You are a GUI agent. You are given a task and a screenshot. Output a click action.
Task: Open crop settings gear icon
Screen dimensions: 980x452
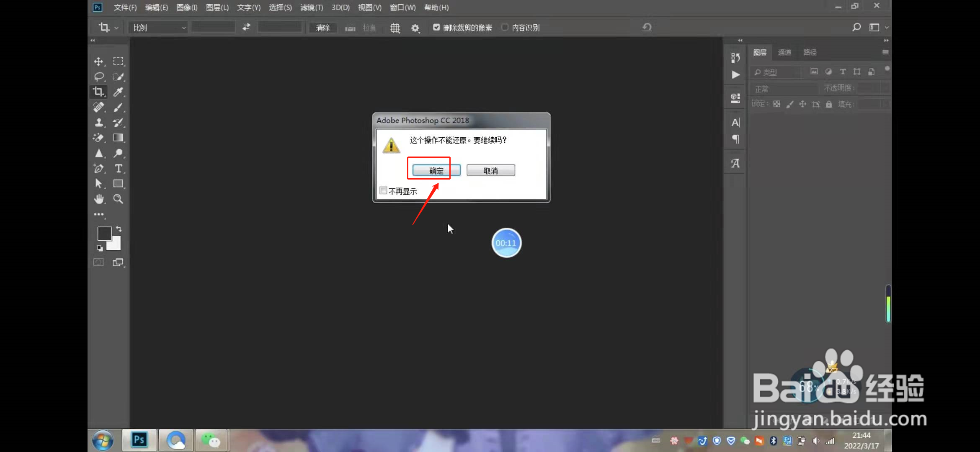click(x=415, y=28)
